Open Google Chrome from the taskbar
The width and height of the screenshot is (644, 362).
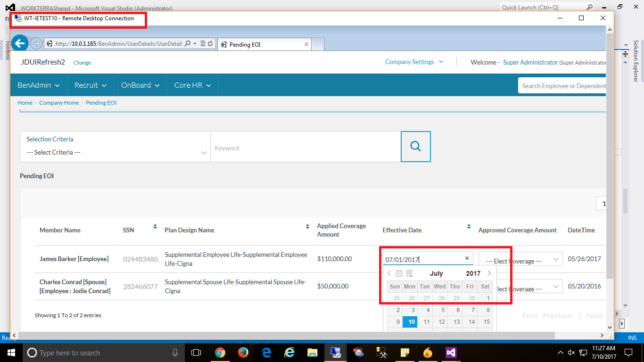tap(220, 352)
